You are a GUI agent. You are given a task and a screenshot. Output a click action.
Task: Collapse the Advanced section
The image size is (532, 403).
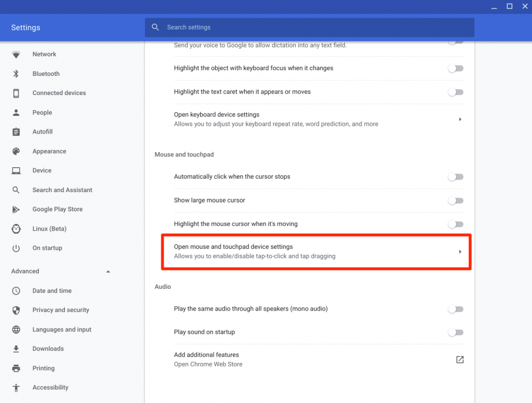pyautogui.click(x=108, y=271)
